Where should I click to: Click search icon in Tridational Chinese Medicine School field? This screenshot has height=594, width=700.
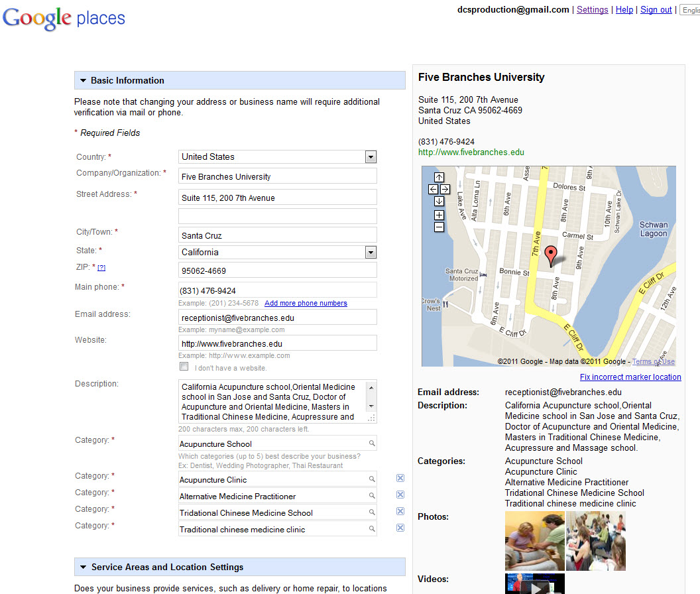pyautogui.click(x=372, y=512)
